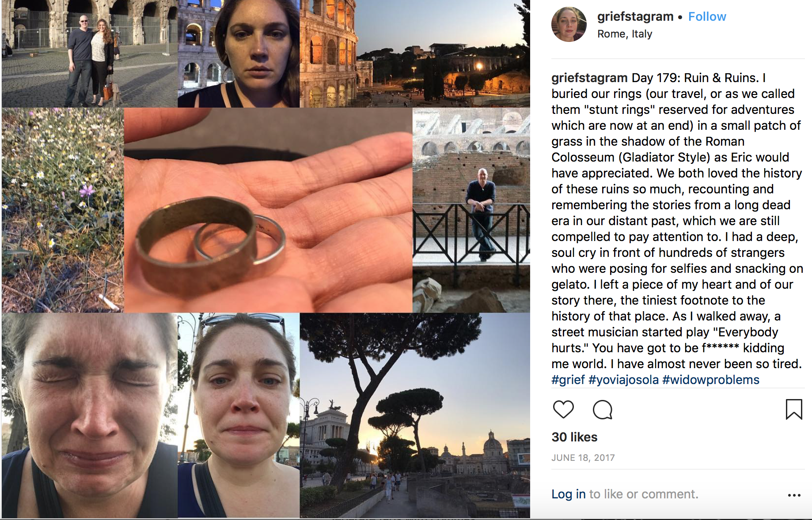Open the griefstagram username in header

(635, 17)
